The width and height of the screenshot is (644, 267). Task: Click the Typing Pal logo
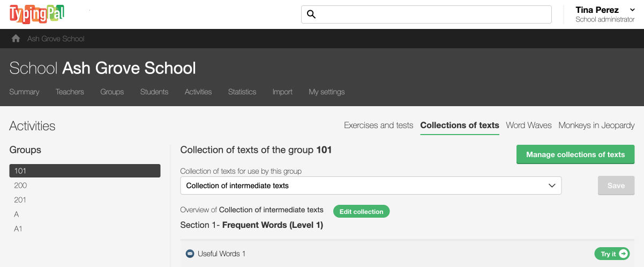point(37,14)
